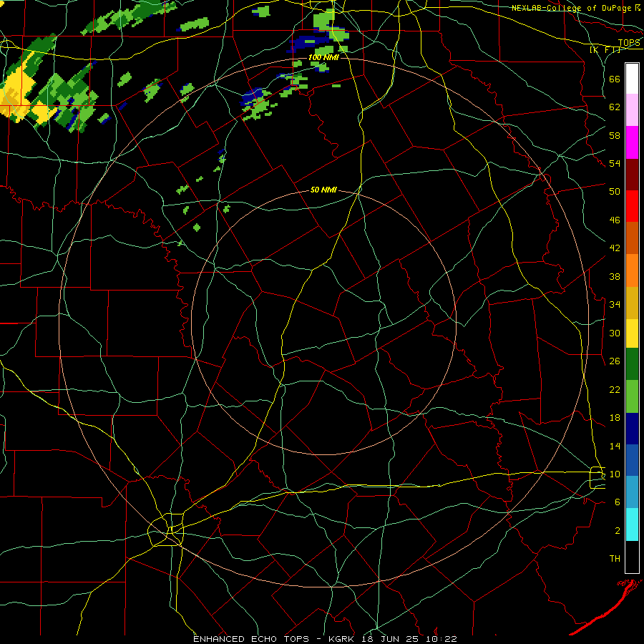Click the 42 legend value
This screenshot has height=644, width=644.
coord(615,248)
